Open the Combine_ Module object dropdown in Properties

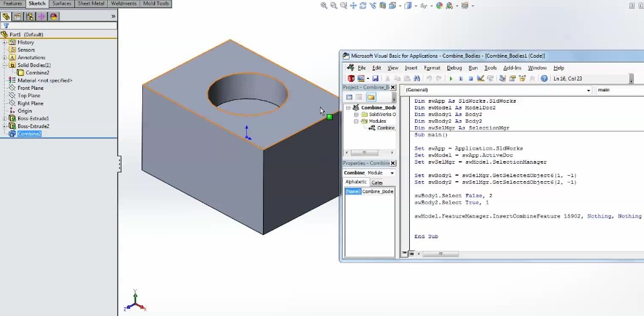coord(392,173)
